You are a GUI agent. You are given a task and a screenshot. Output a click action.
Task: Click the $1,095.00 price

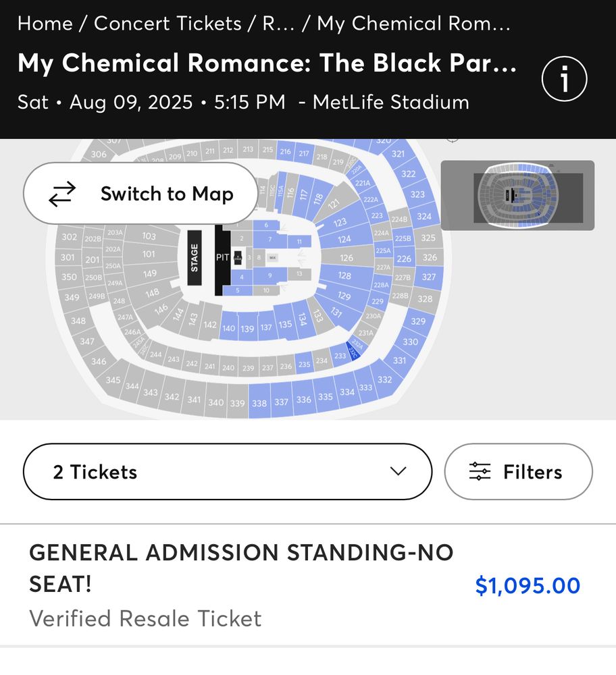coord(528,585)
